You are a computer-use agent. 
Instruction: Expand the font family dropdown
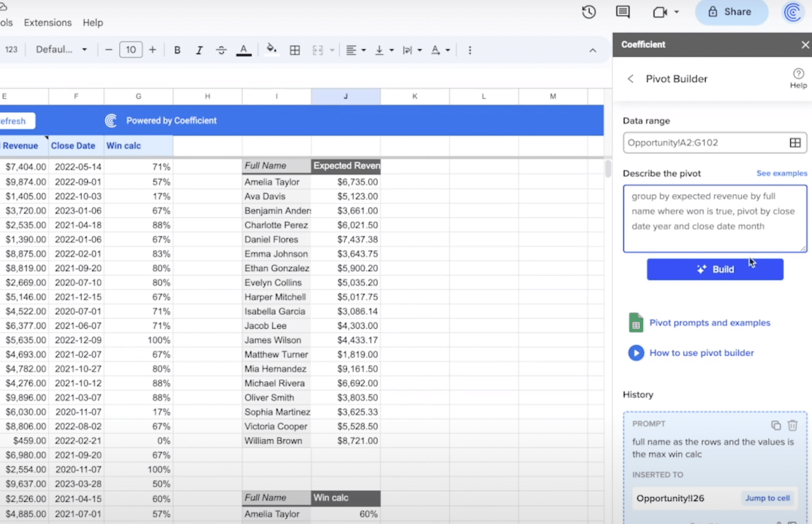click(62, 49)
